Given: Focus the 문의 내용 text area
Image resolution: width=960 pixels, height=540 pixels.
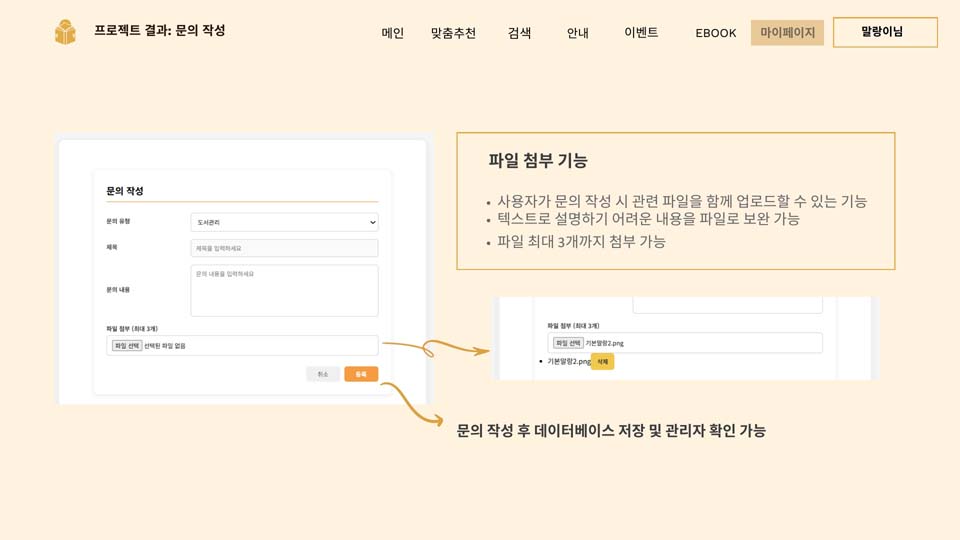Looking at the screenshot, I should pos(284,290).
